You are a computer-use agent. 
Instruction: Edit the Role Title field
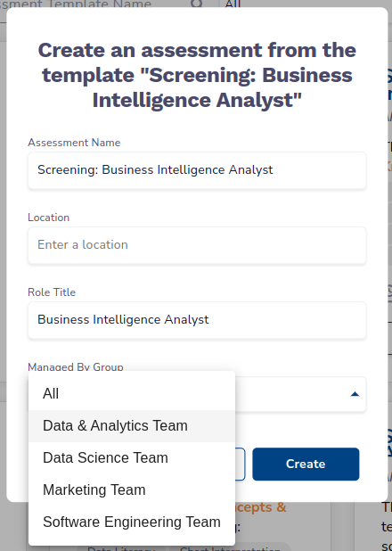click(197, 320)
